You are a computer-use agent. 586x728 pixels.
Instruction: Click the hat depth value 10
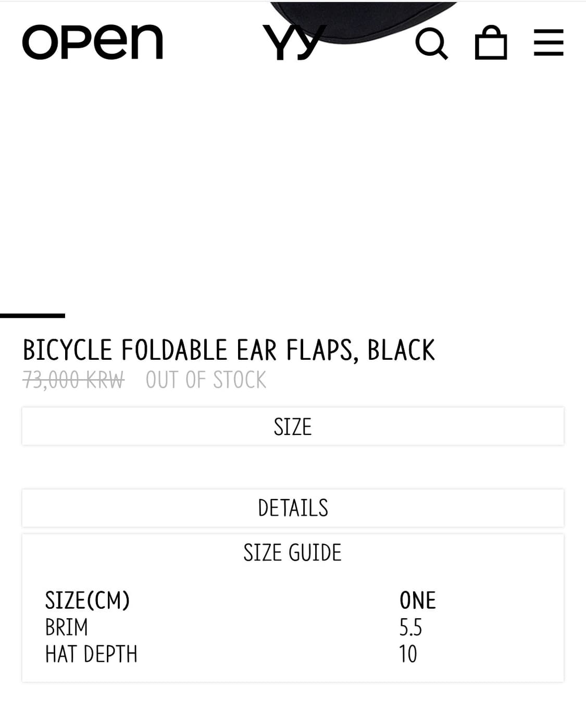[x=408, y=655]
